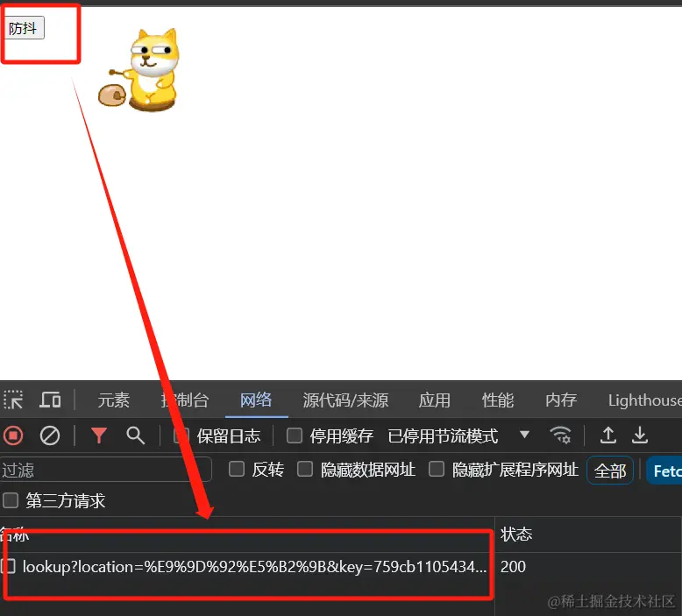Open network search with magnifier icon

135,435
